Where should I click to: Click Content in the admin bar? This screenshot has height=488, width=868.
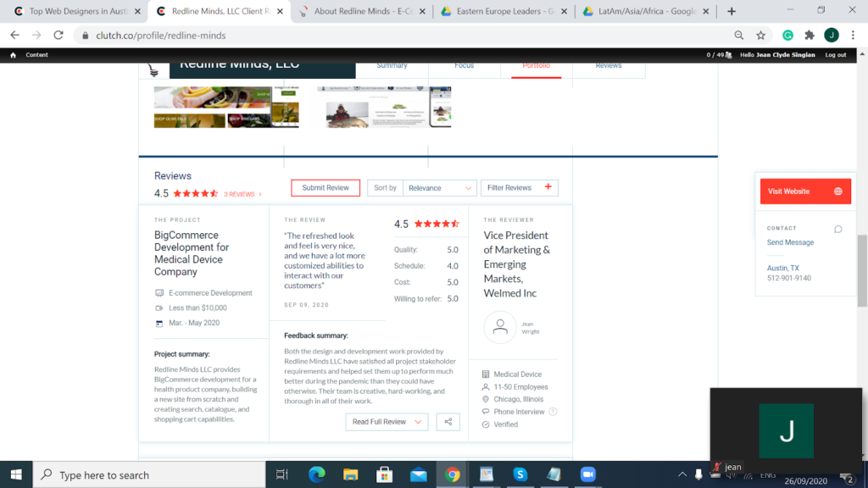point(36,55)
